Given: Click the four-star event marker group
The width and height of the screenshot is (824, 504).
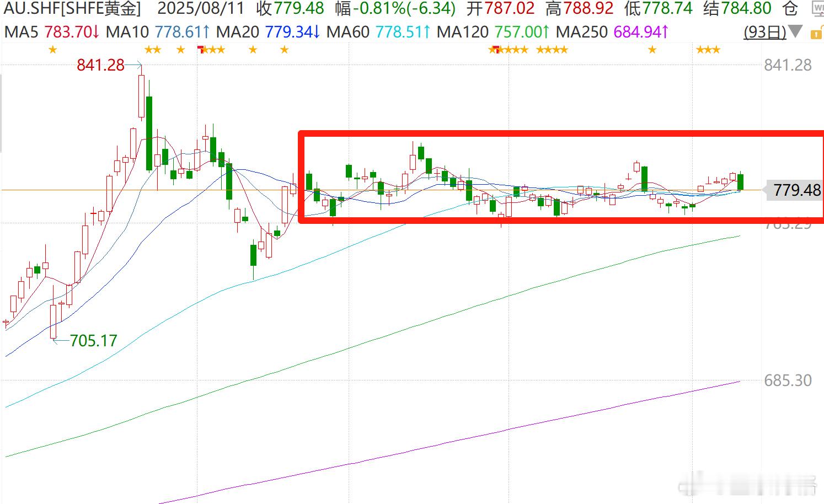Looking at the screenshot, I should (x=552, y=50).
